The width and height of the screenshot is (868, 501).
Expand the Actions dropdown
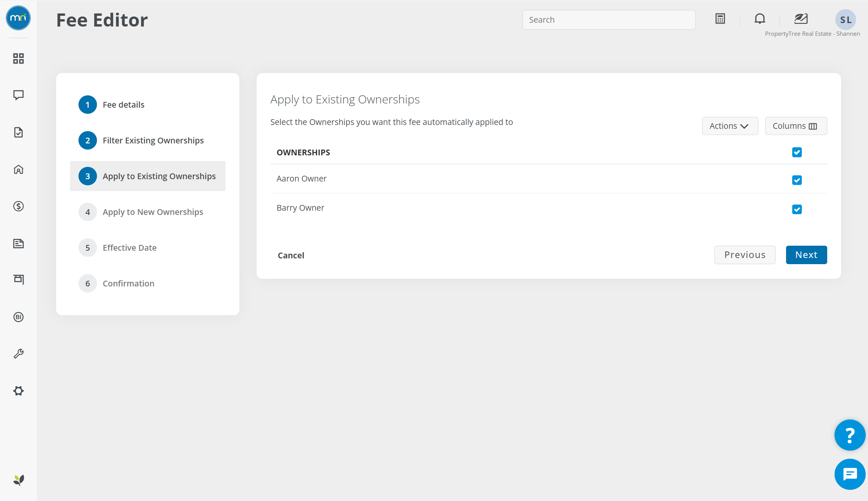[x=730, y=126]
